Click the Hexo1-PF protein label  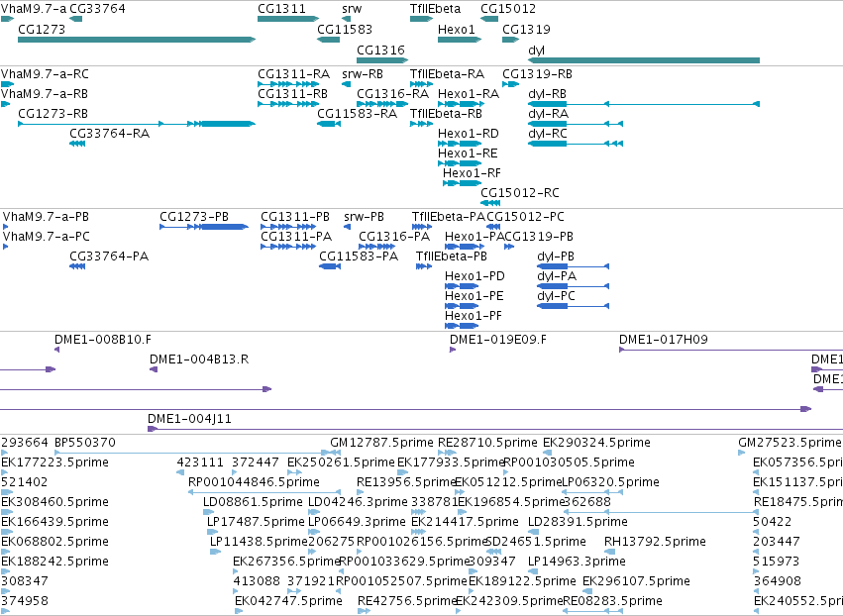tap(474, 317)
